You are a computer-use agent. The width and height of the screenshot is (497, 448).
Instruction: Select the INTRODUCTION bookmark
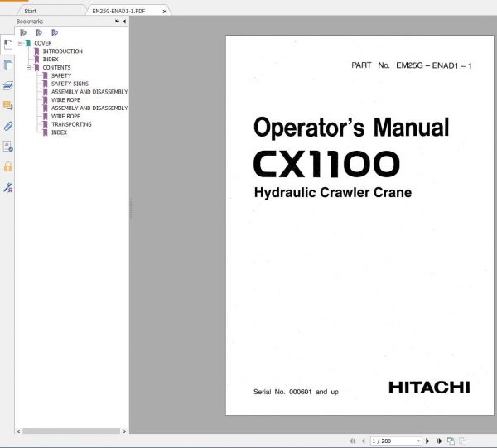tap(62, 51)
